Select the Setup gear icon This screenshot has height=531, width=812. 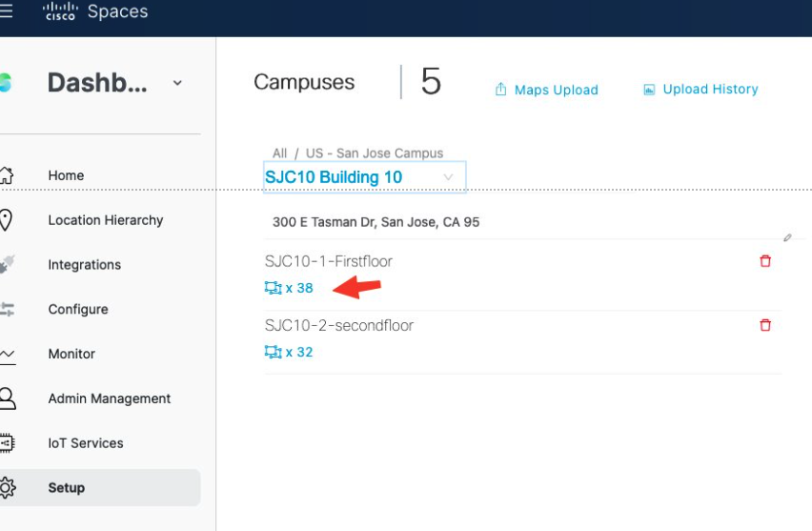7,488
